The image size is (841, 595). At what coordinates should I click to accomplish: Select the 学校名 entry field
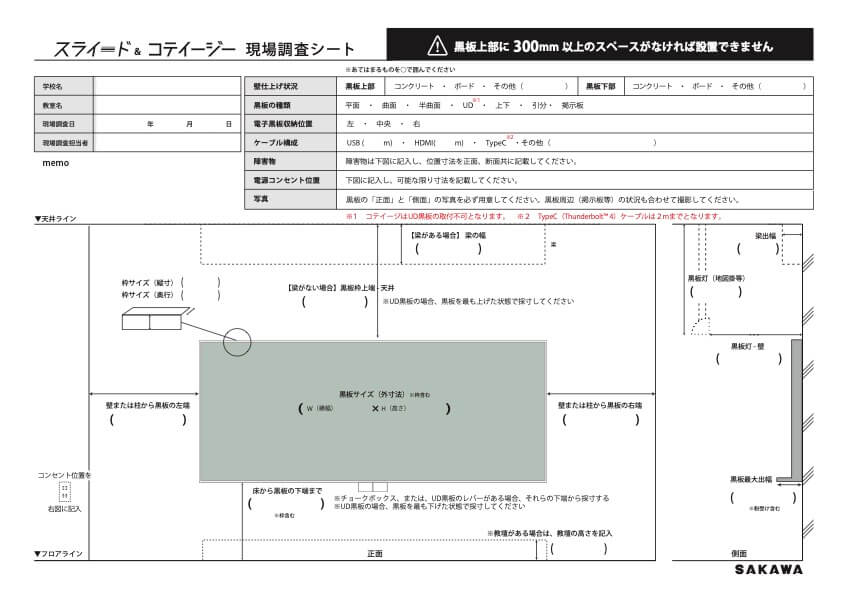pyautogui.click(x=167, y=86)
